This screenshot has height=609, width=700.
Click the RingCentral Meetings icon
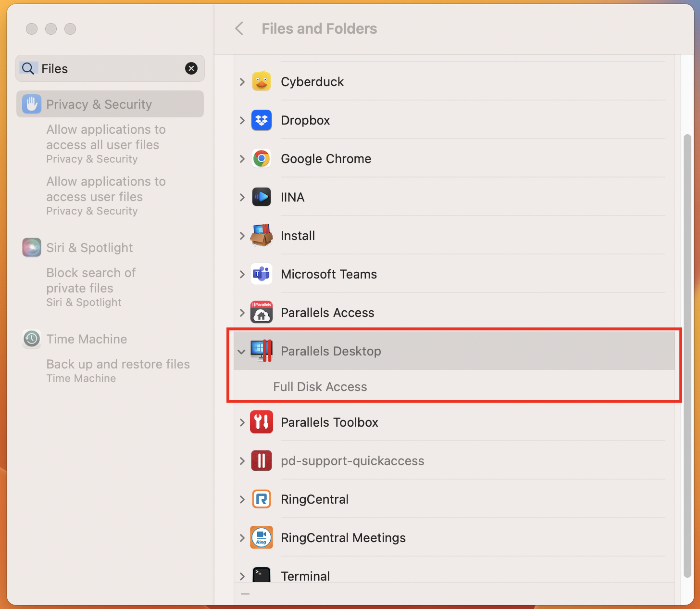[262, 537]
